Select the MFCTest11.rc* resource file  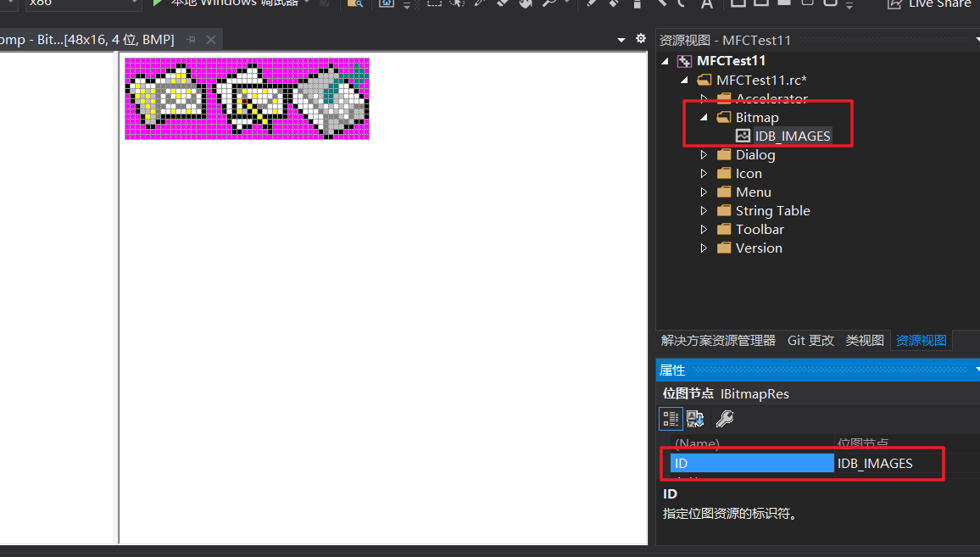pos(761,80)
